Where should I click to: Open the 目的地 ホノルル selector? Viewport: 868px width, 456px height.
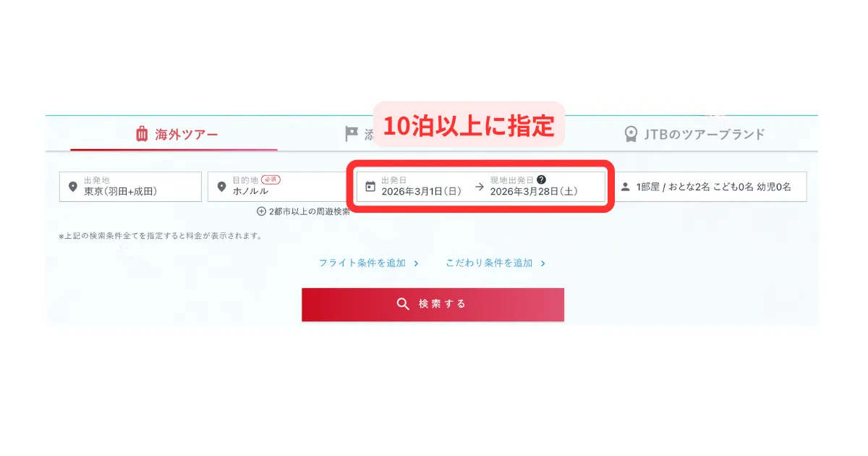278,187
